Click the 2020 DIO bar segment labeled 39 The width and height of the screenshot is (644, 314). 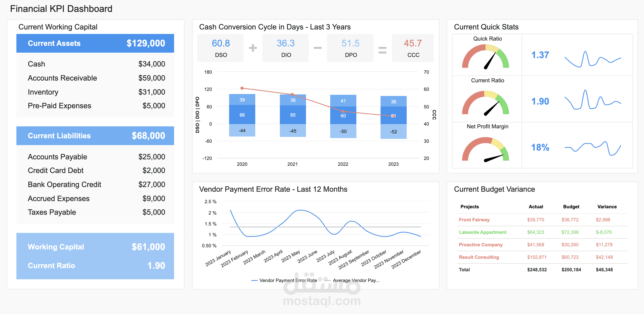pyautogui.click(x=242, y=100)
